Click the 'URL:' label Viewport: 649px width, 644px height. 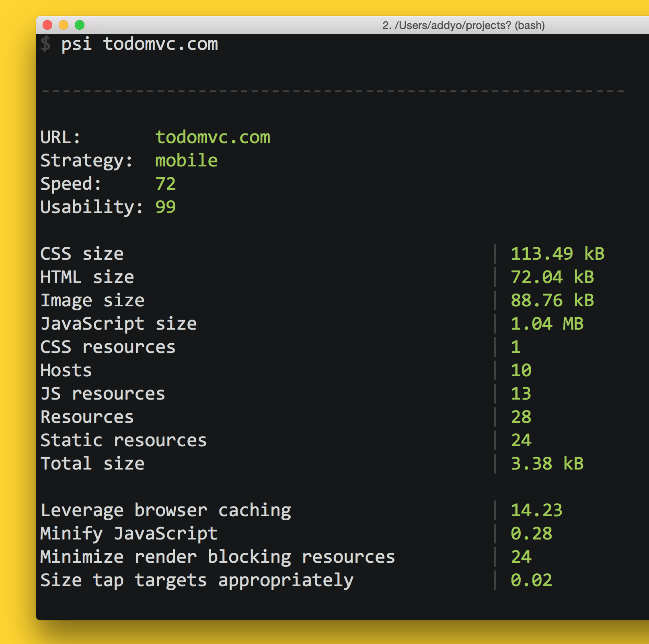[x=60, y=137]
